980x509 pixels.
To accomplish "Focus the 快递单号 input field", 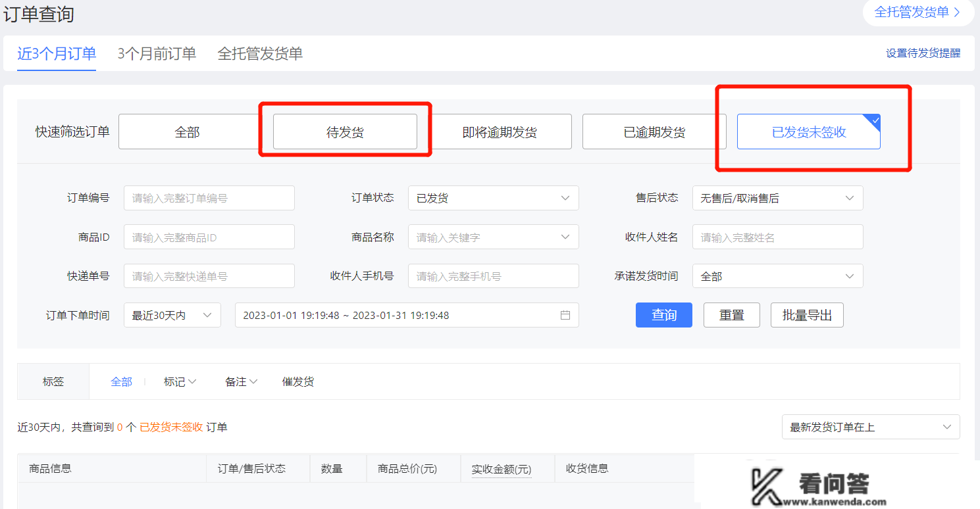I will tap(209, 276).
